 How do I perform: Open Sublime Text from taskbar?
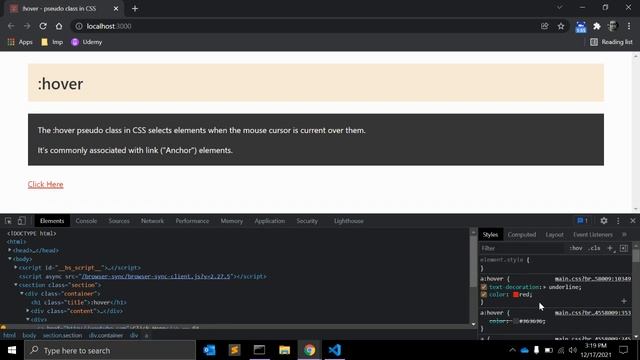[x=234, y=350]
